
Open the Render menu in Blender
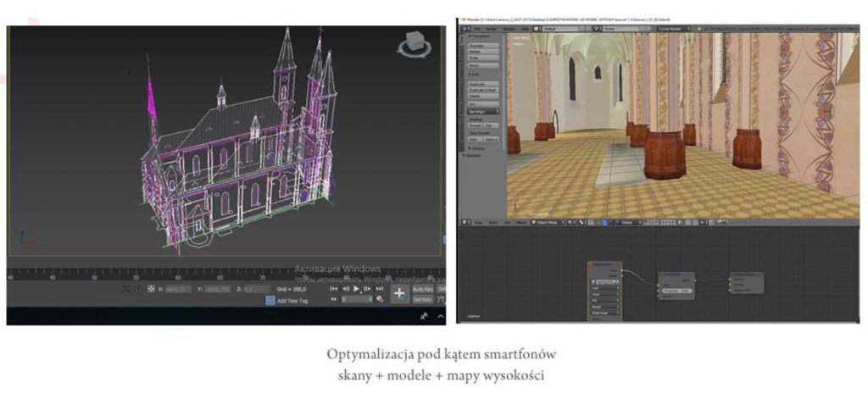pos(492,28)
